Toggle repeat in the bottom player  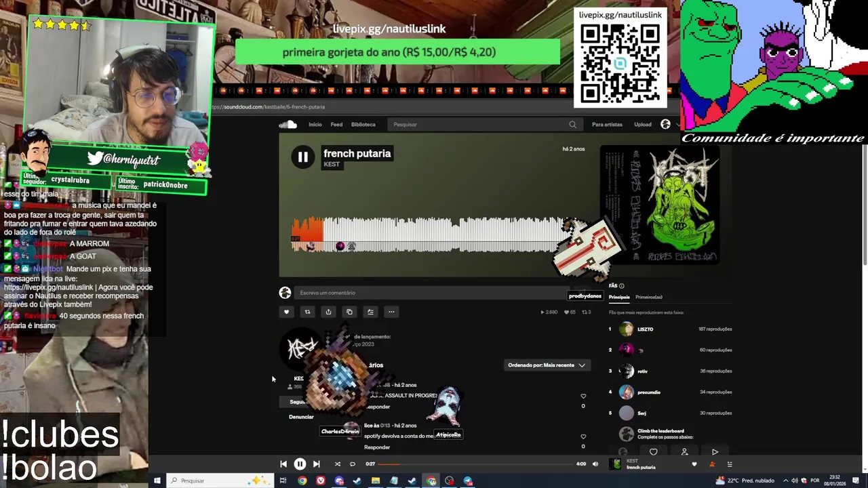(x=353, y=464)
